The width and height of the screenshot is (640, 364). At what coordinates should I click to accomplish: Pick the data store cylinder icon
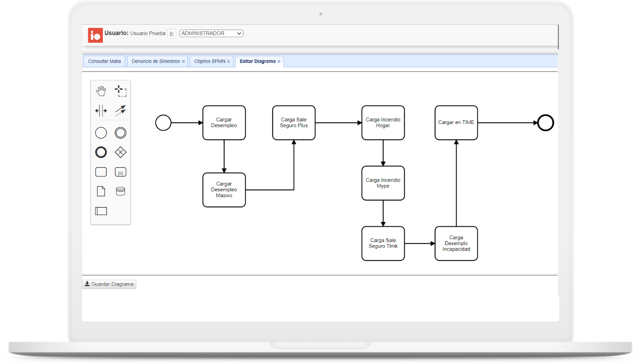[121, 191]
